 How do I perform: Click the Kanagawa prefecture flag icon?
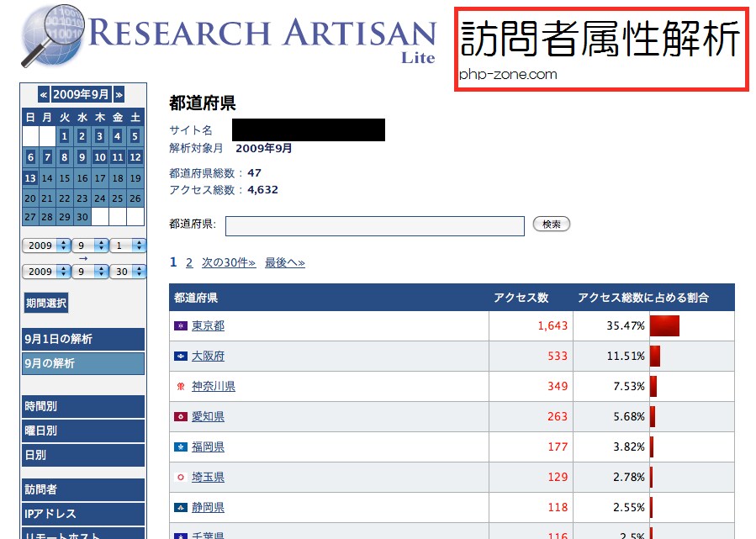[x=181, y=387]
